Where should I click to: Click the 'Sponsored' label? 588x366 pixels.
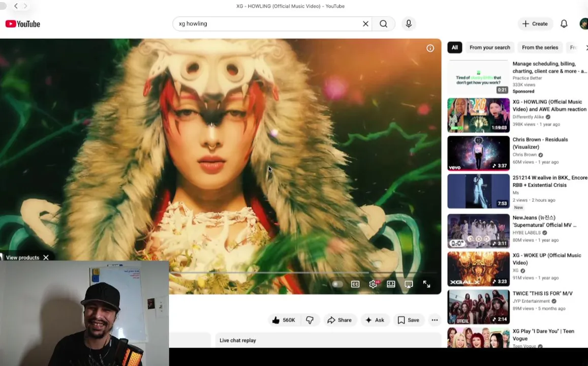523,91
